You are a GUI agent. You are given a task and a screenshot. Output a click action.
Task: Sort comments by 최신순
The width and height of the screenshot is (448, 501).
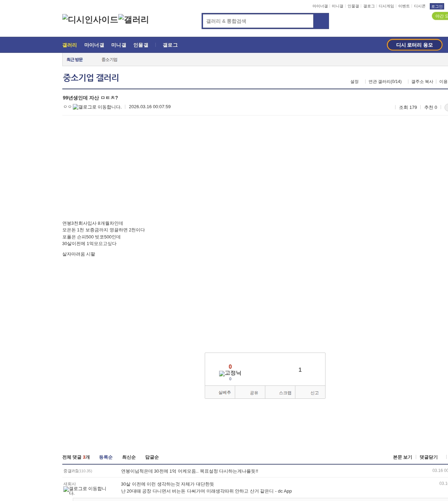129,457
